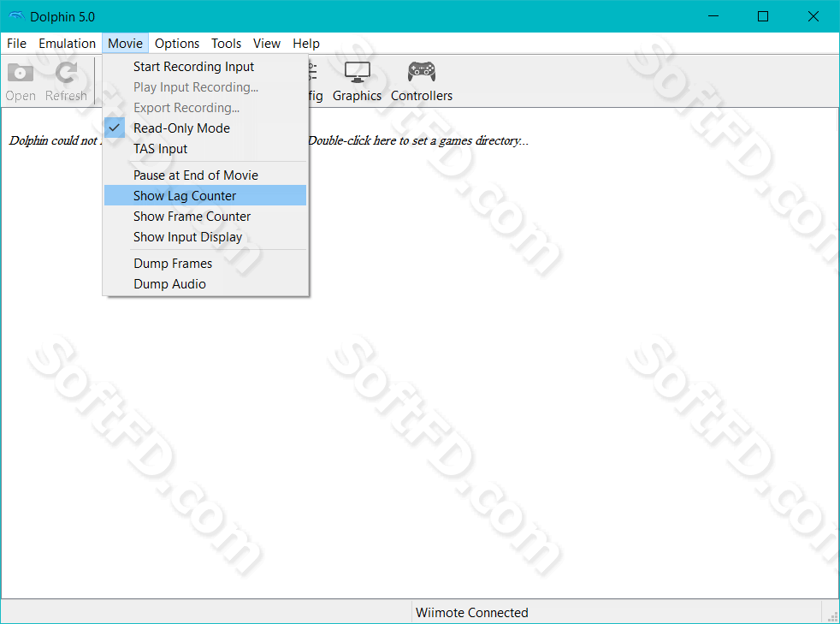Open the Options menu
Screen dimensions: 840x624
(x=177, y=44)
